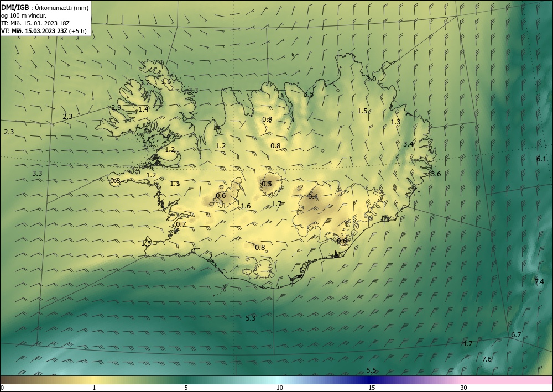Viewport: 553px width, 392px height.
Task: Click the 7.6 value in the southeast corner
Action: point(487,359)
